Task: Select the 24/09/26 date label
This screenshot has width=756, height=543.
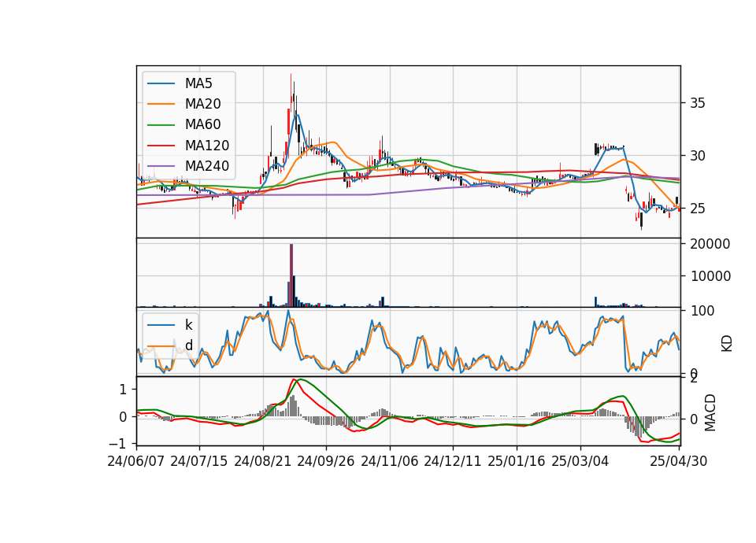Action: (x=326, y=462)
